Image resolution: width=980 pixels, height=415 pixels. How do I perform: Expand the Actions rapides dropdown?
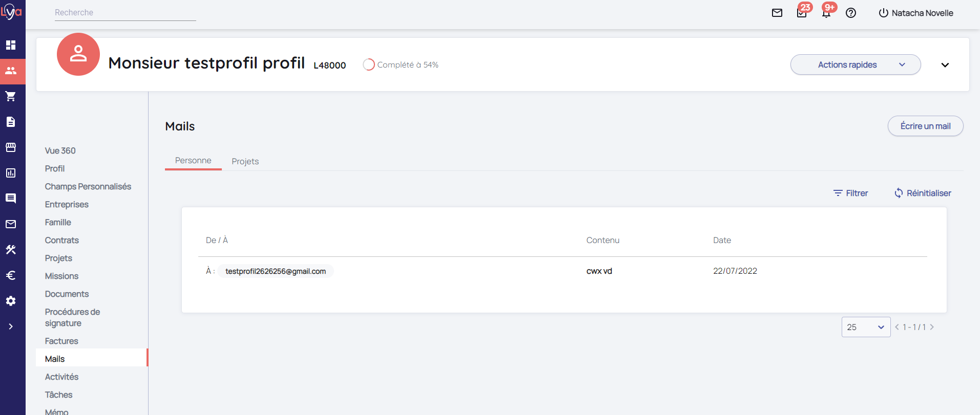pos(856,65)
